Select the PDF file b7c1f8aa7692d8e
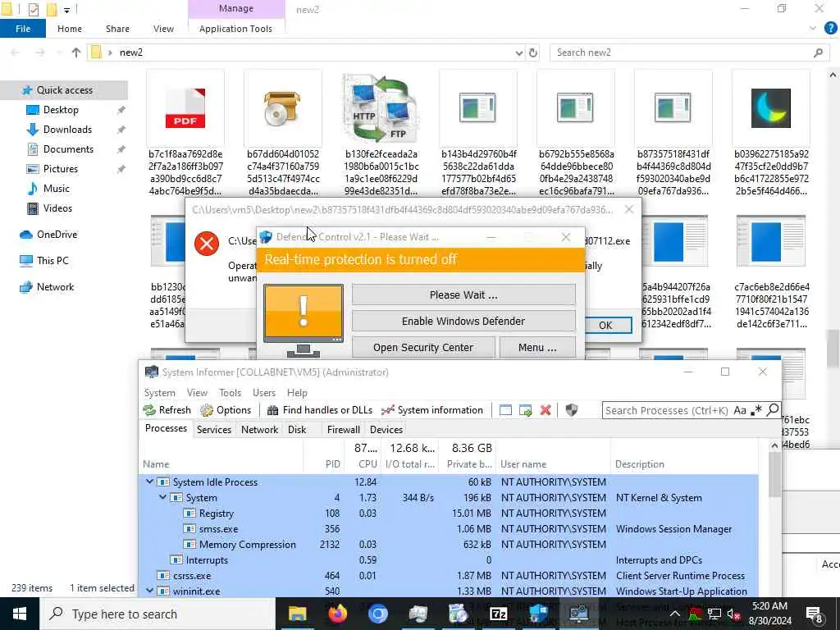This screenshot has height=630, width=840. point(185,134)
